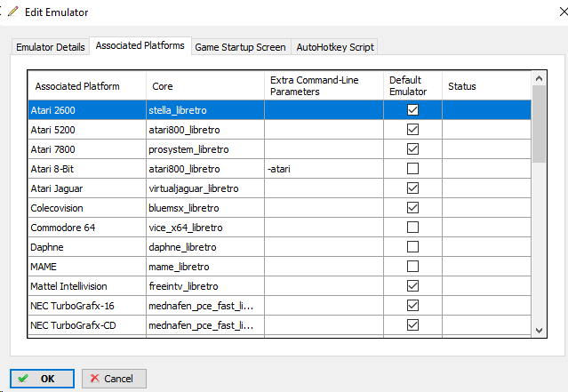Click the bluemsx_libretro core cell

(x=205, y=208)
